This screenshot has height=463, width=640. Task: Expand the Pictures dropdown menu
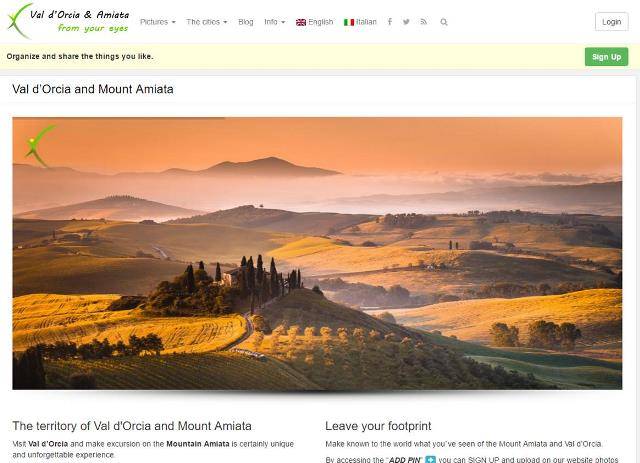point(158,22)
